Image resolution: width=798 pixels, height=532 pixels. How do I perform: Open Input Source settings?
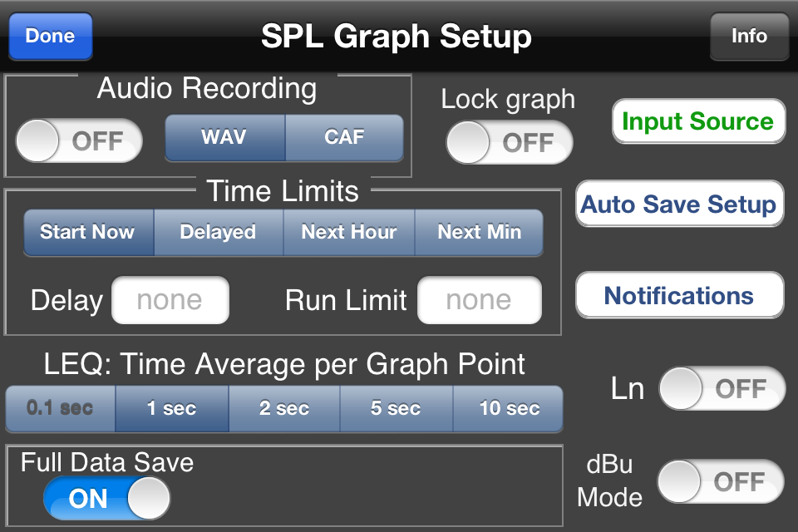click(x=699, y=121)
